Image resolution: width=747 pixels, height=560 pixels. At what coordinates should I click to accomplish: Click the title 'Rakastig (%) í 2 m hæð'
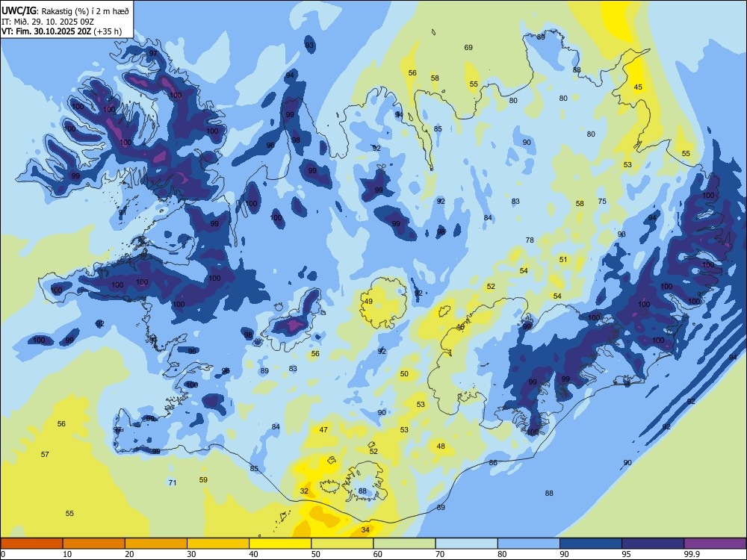(85, 11)
